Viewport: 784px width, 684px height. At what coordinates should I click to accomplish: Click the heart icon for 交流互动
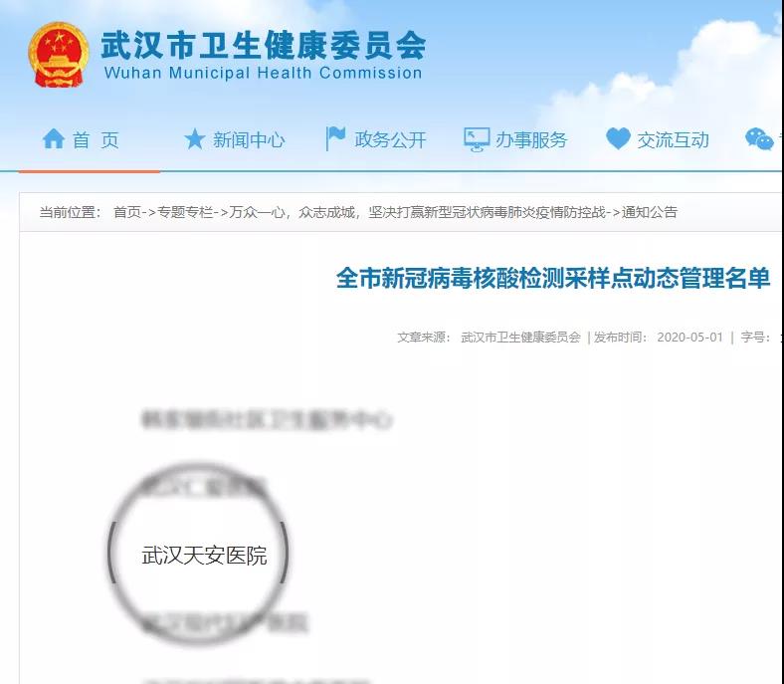tap(618, 138)
